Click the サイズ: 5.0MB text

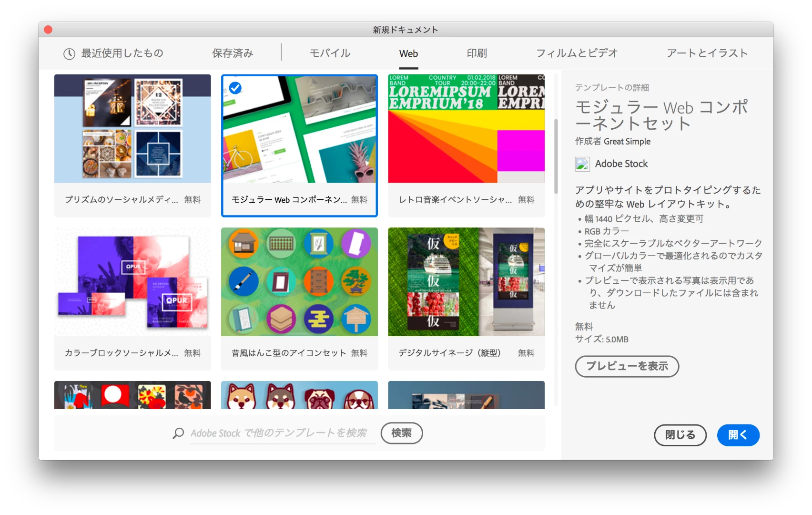click(x=602, y=339)
